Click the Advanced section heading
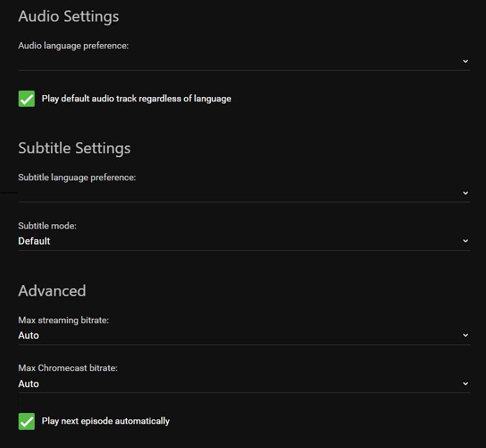This screenshot has width=486, height=448. coord(52,291)
